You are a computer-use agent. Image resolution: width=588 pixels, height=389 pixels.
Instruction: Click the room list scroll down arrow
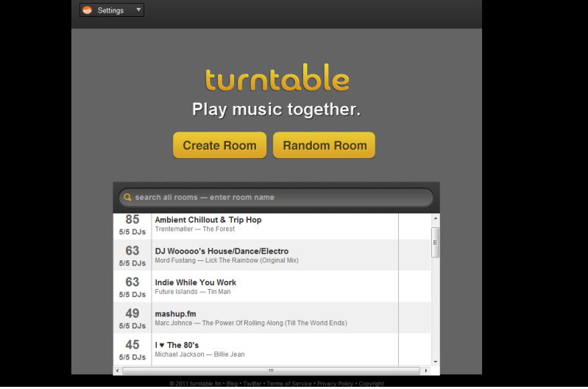pos(436,362)
